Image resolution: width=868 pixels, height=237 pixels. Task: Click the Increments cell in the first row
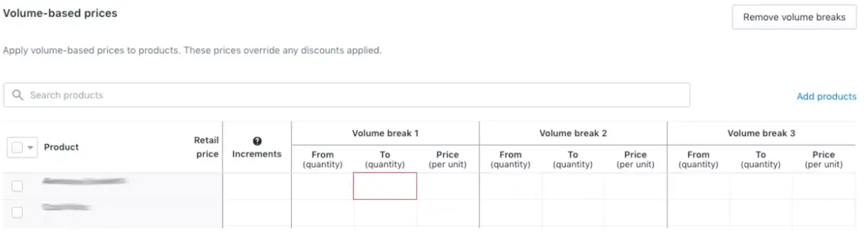click(257, 186)
